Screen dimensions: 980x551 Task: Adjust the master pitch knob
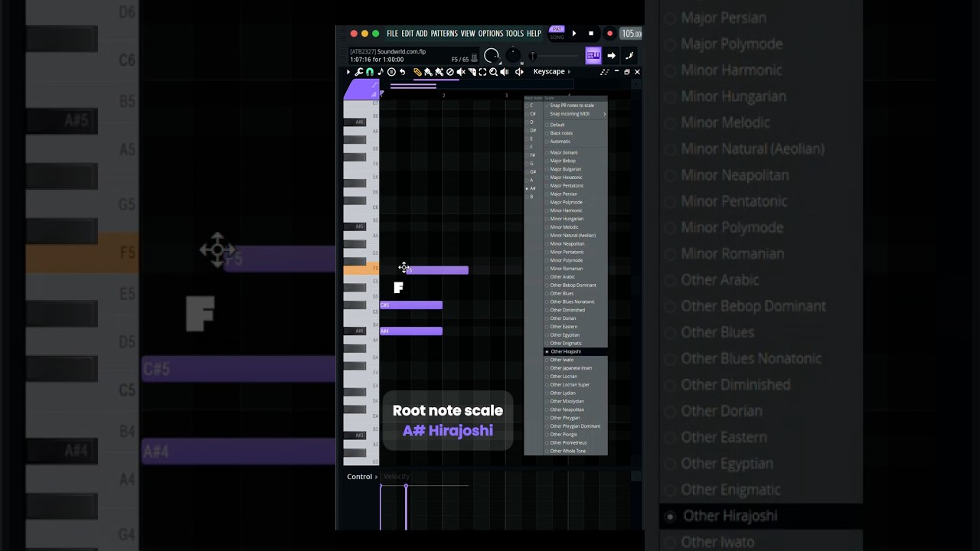pos(513,55)
